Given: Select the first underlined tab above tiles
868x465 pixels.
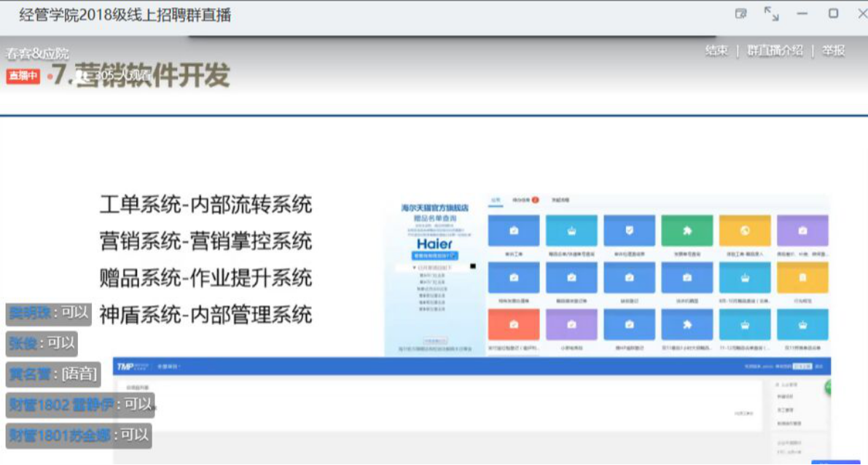Looking at the screenshot, I should tap(496, 200).
